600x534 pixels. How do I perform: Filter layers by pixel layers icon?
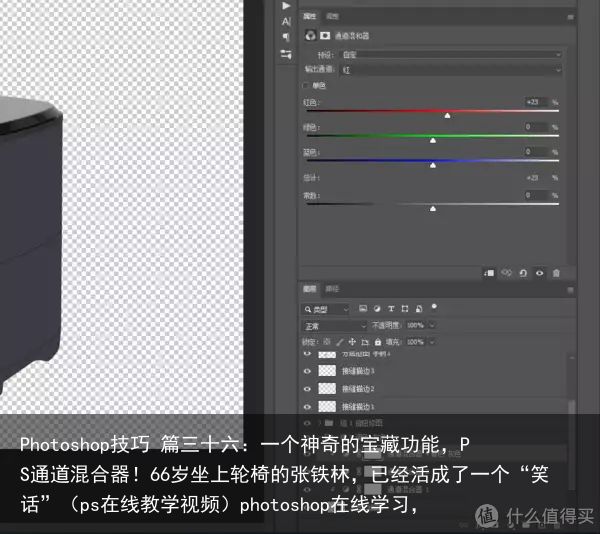363,308
